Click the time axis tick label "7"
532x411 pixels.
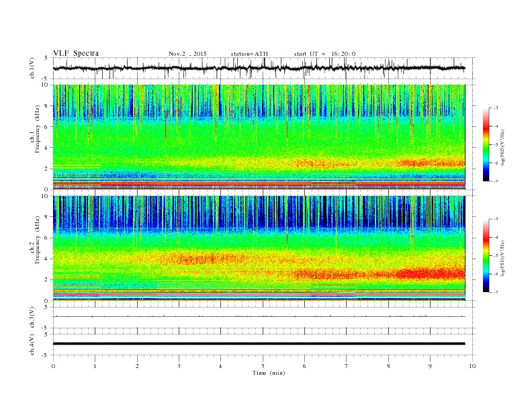[347, 366]
